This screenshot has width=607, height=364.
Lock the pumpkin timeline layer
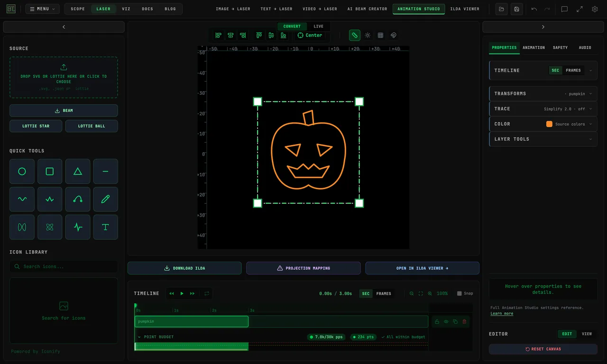437,322
